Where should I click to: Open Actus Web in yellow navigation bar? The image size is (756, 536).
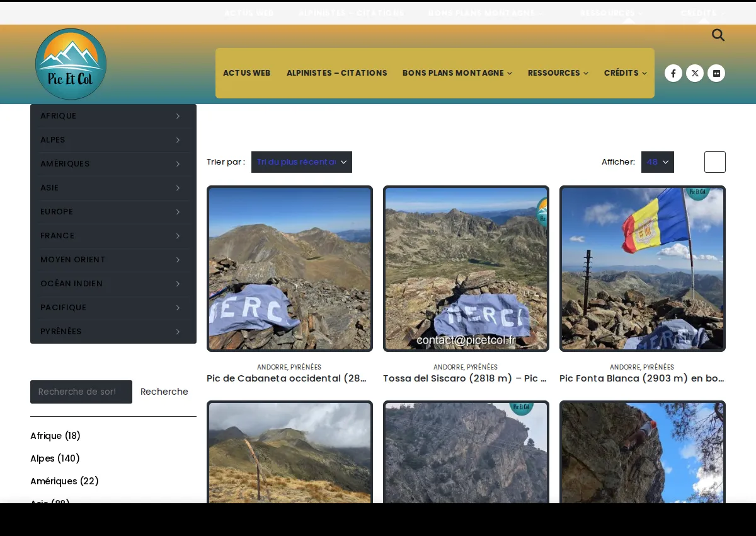click(x=247, y=73)
